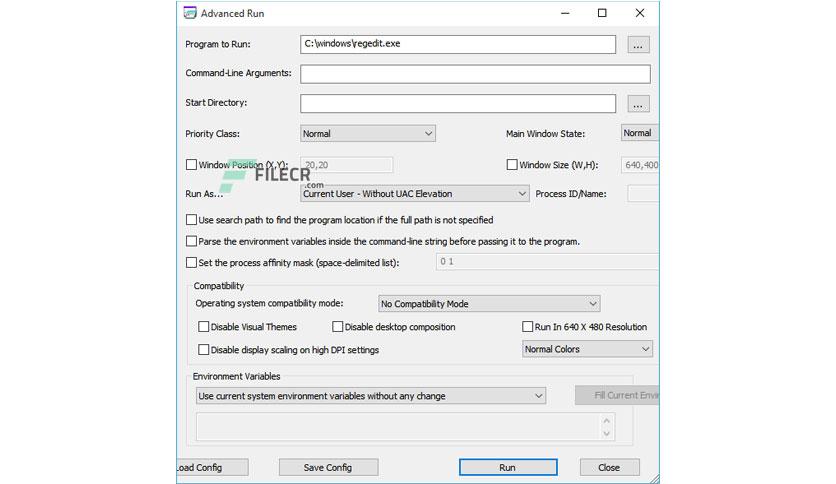
Task: Enable the Set process affinity mask checkbox
Action: 191,262
